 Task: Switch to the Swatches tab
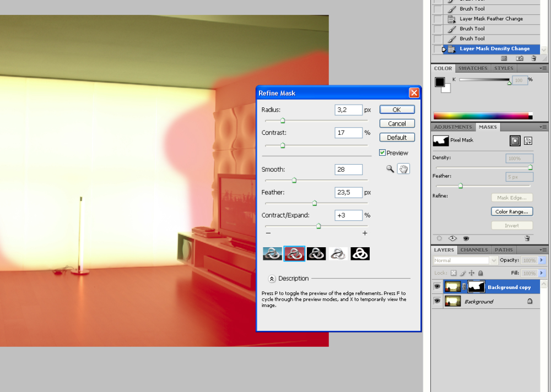tap(473, 68)
